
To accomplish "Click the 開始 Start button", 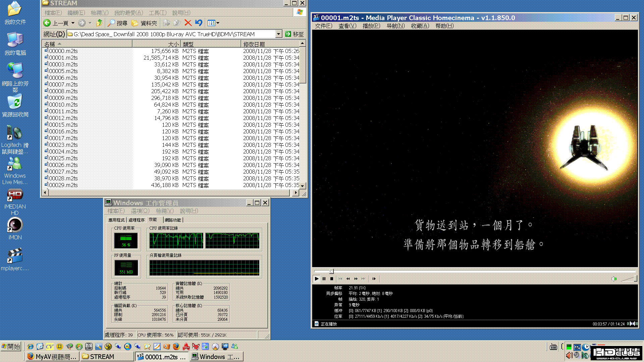I will point(11,346).
